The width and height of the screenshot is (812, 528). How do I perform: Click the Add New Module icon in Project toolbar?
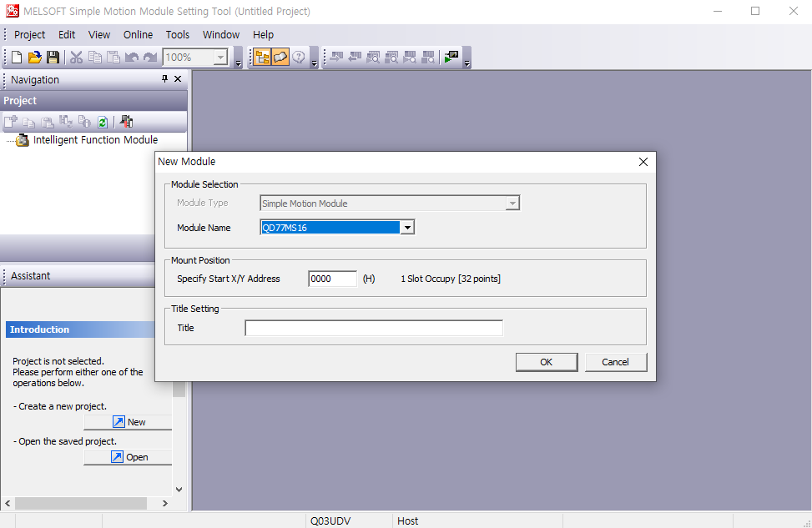click(x=10, y=122)
